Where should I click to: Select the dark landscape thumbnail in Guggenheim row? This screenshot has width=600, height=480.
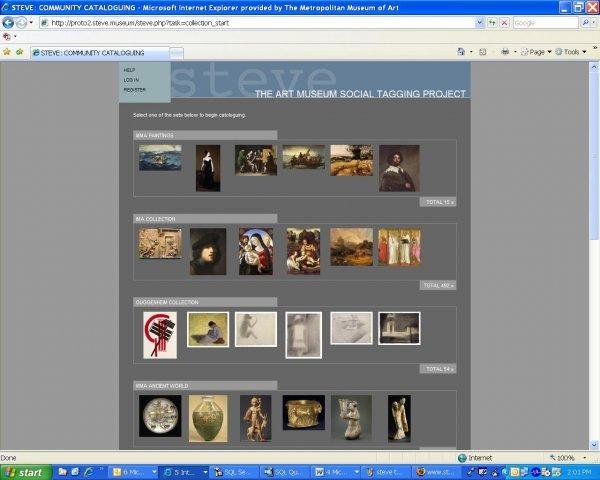(399, 328)
